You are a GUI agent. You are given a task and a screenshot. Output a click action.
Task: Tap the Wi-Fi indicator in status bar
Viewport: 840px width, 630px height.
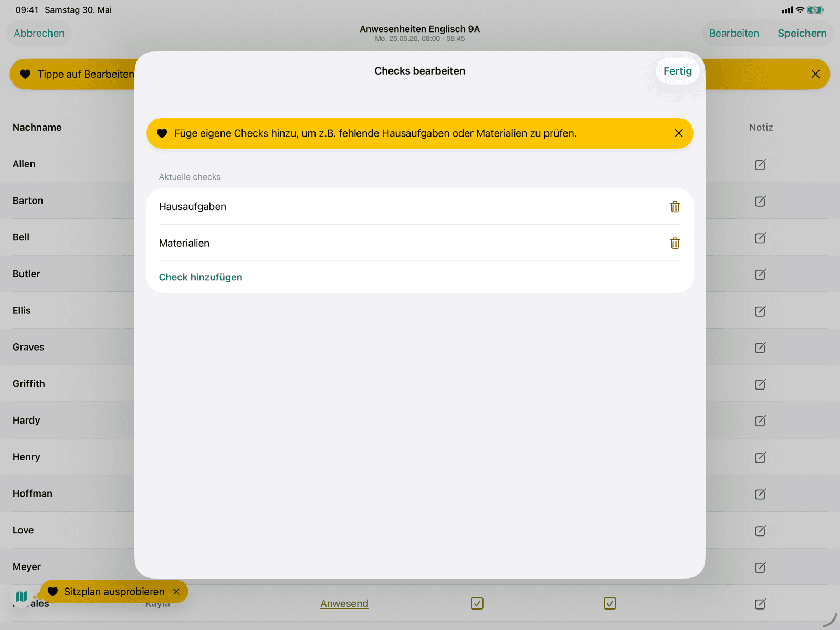click(800, 10)
